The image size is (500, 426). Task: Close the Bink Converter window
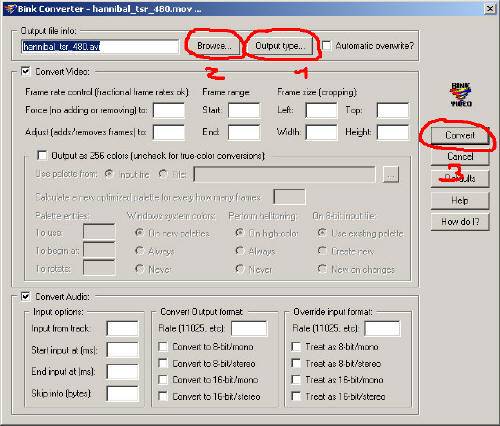coord(490,9)
